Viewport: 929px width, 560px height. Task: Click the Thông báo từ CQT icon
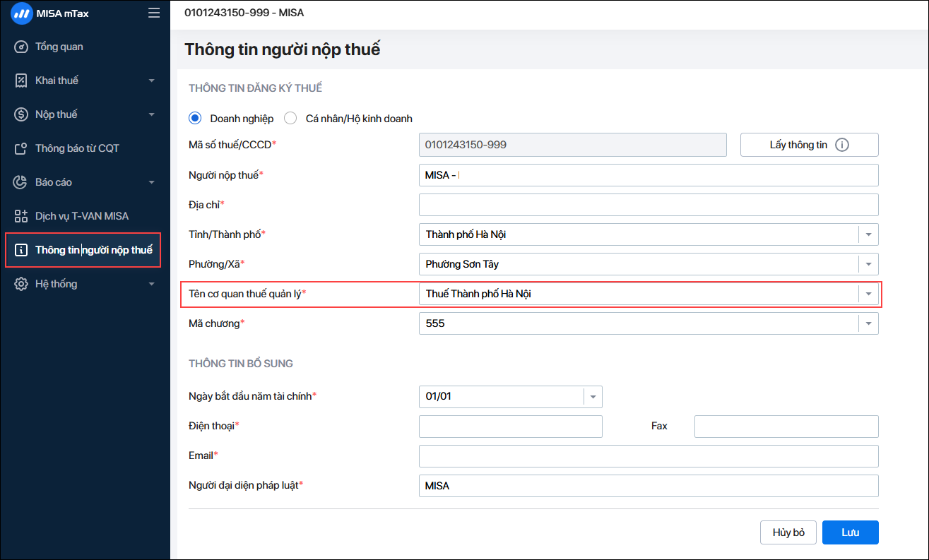(x=21, y=148)
